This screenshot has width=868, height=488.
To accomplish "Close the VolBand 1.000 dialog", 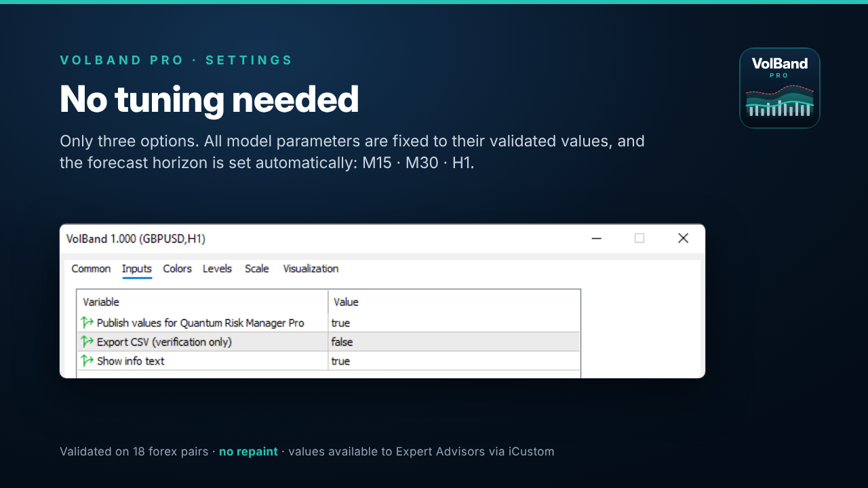I will click(x=683, y=239).
